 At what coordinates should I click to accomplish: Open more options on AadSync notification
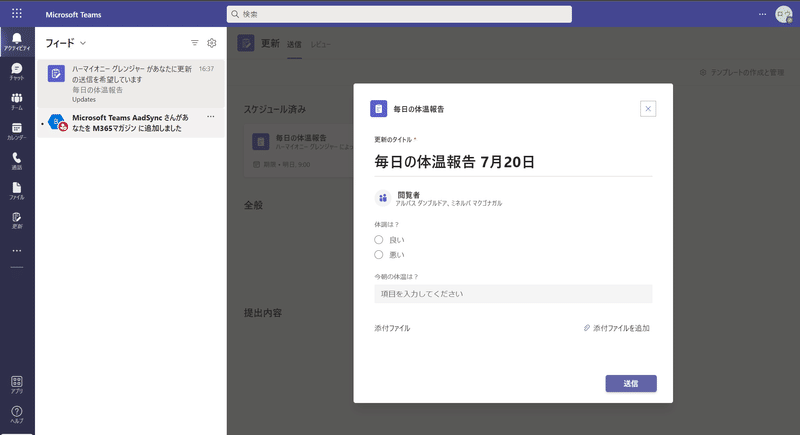pos(211,117)
